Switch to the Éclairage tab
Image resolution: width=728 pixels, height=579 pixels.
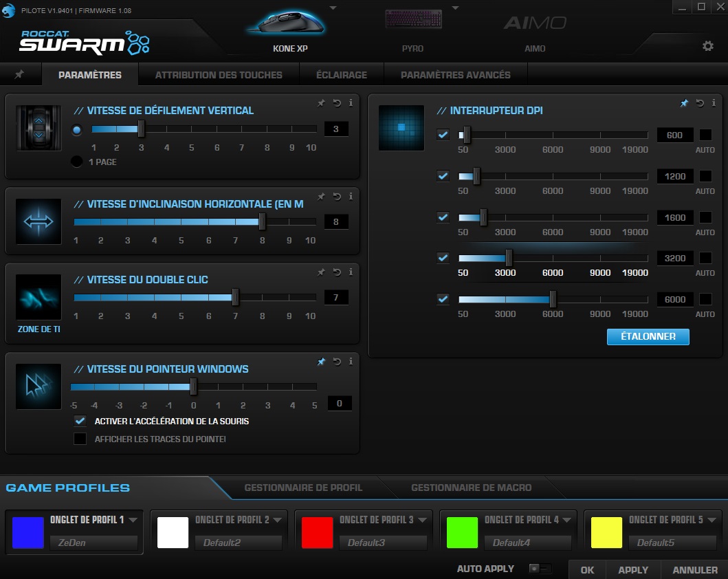[341, 74]
